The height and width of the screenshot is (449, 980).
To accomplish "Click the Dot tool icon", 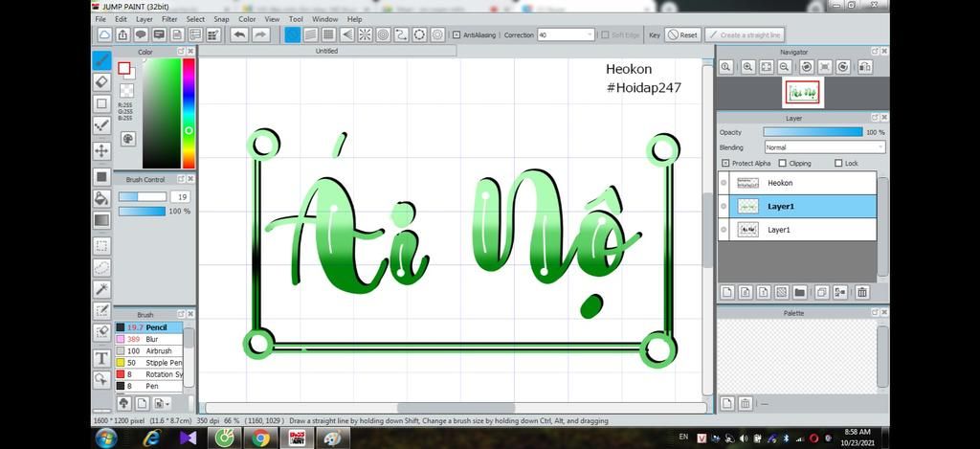I will 101,125.
